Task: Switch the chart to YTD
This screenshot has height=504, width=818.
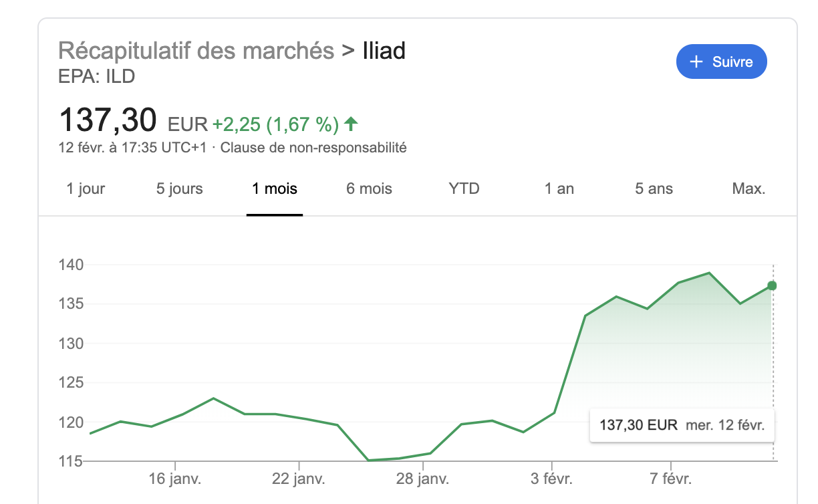Action: pos(464,188)
